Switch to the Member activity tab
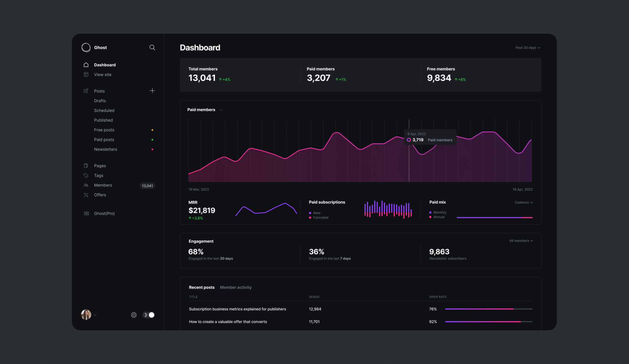 click(x=236, y=287)
